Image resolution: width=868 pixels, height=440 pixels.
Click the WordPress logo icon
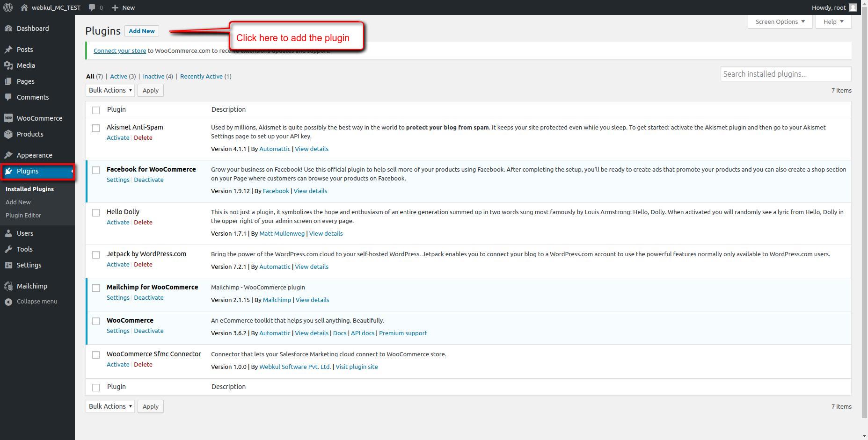point(8,7)
